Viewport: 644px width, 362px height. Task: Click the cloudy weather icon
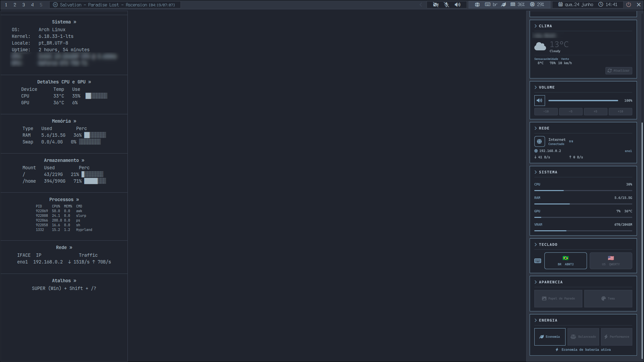click(540, 46)
